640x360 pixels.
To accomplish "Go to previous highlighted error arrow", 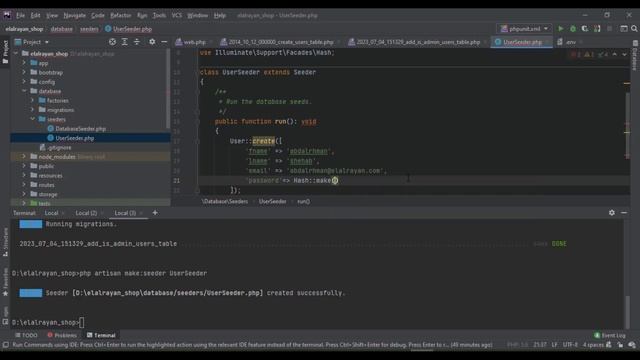I will (x=615, y=54).
